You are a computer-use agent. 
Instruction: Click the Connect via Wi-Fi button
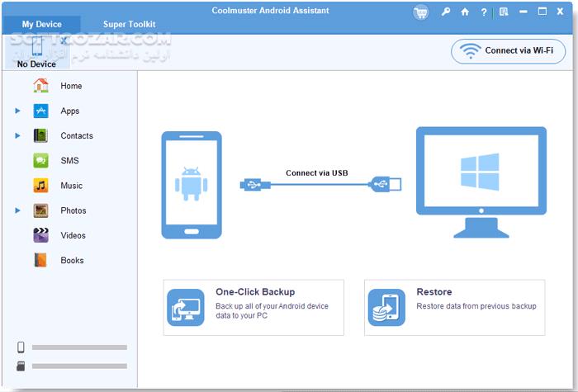point(508,51)
